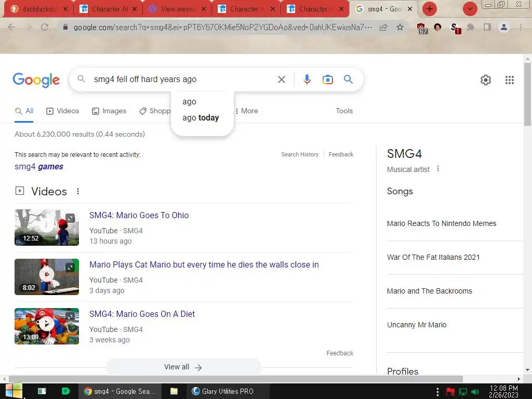Screen dimensions: 532x399
Task: Close the duckduckgo browser tab
Action: coord(65,9)
